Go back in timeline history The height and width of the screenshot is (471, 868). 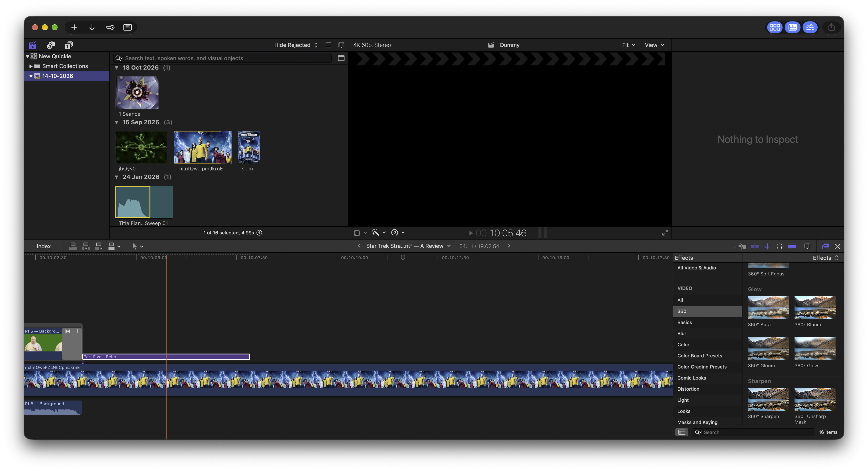point(359,246)
